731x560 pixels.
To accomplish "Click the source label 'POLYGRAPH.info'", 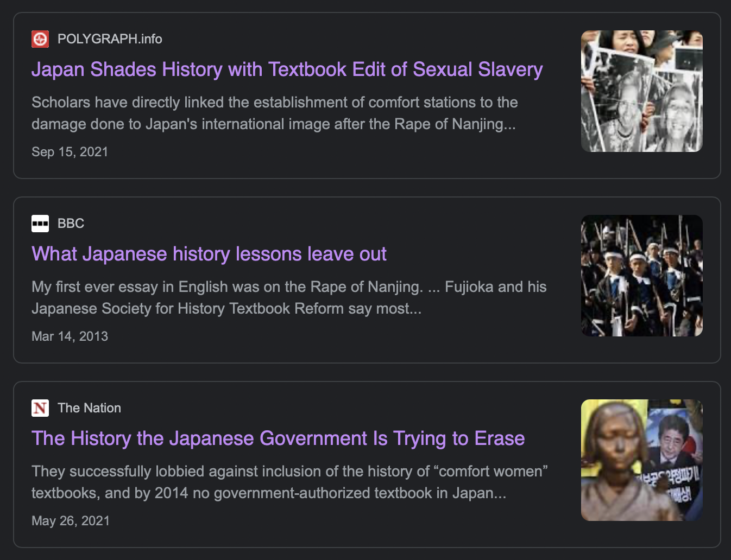I will pyautogui.click(x=109, y=39).
